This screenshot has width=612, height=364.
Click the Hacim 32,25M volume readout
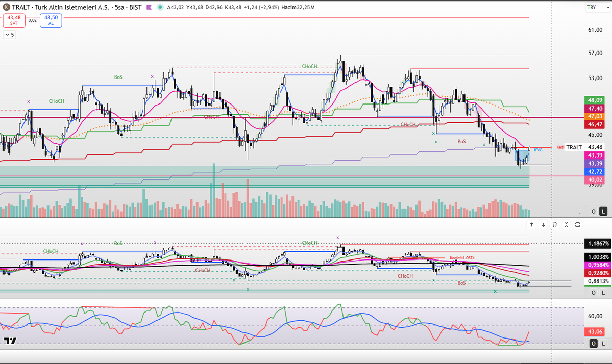click(298, 7)
